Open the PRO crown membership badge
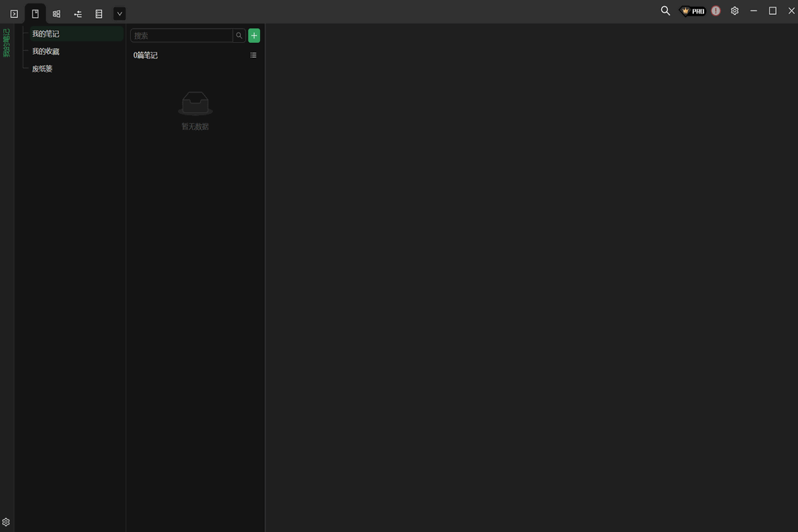Viewport: 798px width, 532px height. pos(693,11)
